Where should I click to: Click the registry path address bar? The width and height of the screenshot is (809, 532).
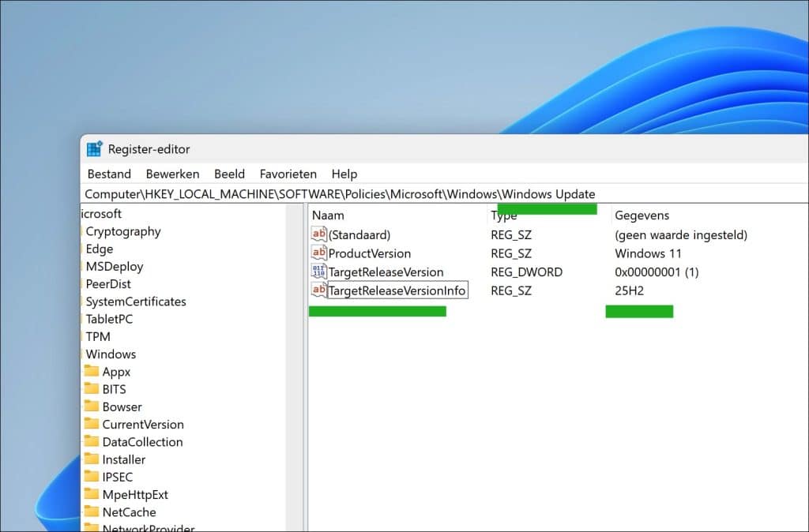point(444,194)
